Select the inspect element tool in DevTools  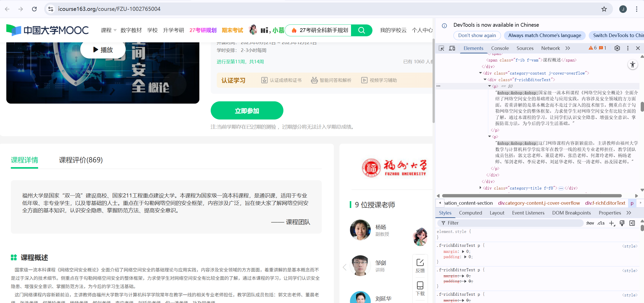tap(442, 48)
